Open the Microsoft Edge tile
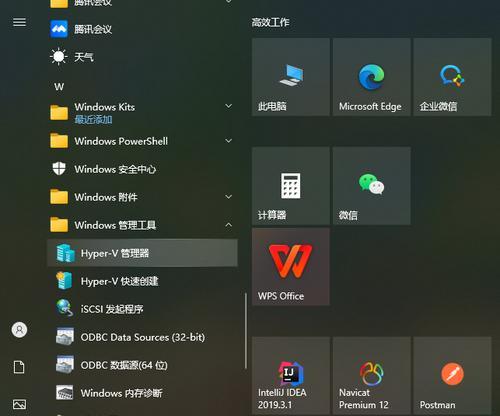Image resolution: width=500 pixels, height=416 pixels. pyautogui.click(x=372, y=77)
